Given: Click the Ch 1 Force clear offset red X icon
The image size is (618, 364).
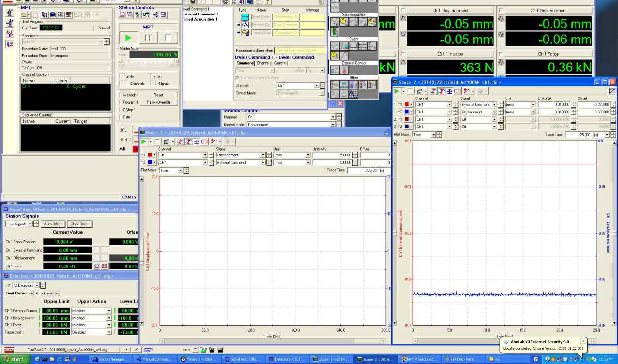Looking at the screenshot, I should coord(104,266).
